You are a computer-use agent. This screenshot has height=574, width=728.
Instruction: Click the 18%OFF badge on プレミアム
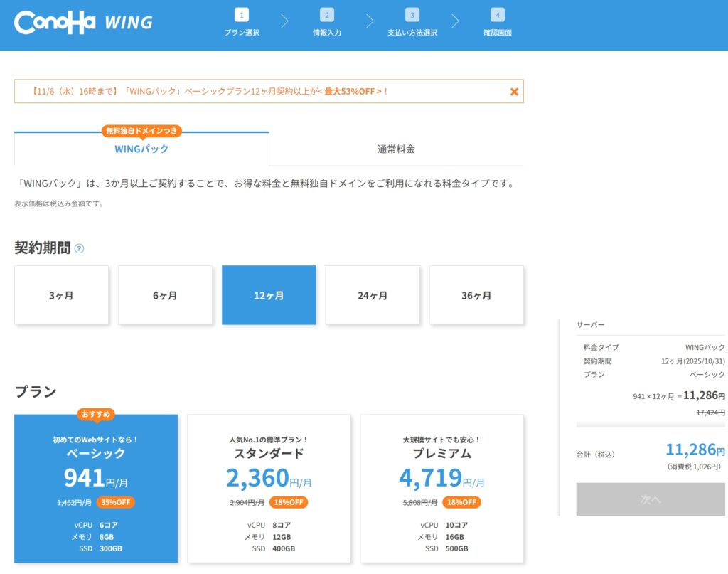(x=461, y=502)
